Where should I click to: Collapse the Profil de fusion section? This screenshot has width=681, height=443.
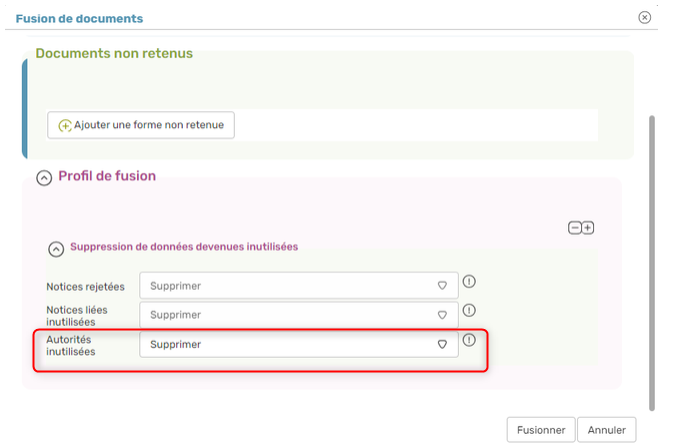pos(44,178)
